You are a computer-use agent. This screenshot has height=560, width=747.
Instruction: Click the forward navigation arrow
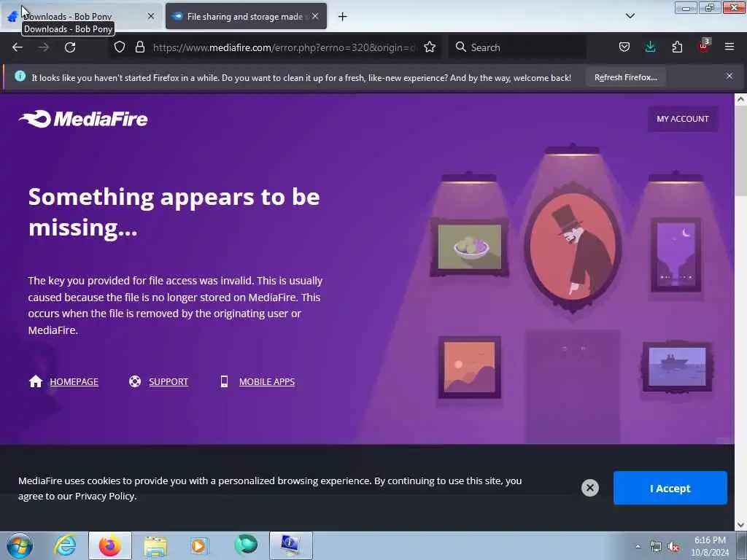pos(43,47)
